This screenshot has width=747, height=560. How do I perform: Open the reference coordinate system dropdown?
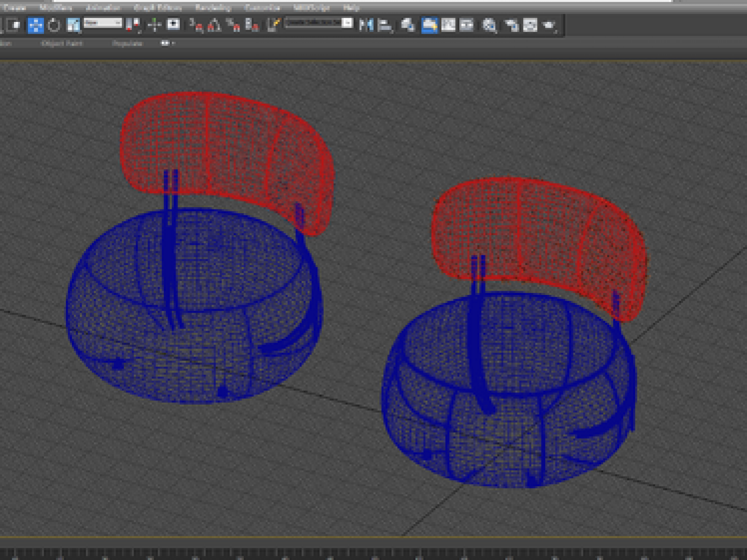(103, 23)
